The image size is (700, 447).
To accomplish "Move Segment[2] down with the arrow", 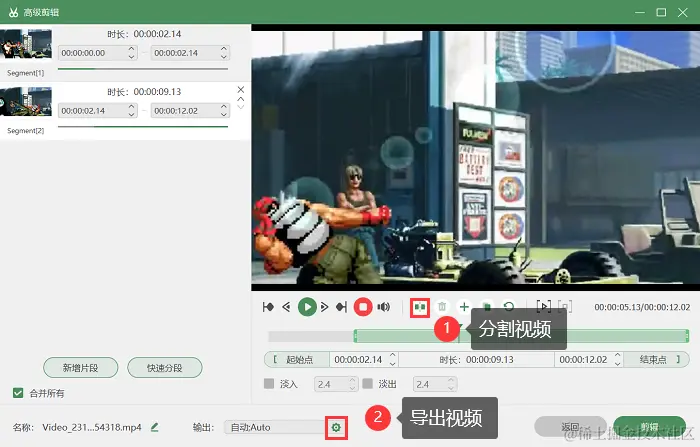I will 241,107.
